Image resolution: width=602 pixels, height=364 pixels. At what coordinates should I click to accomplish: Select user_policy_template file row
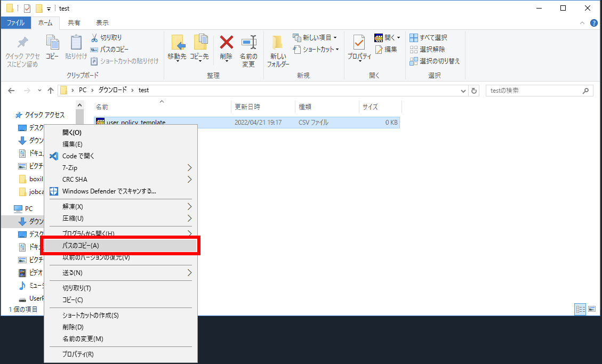click(x=246, y=123)
